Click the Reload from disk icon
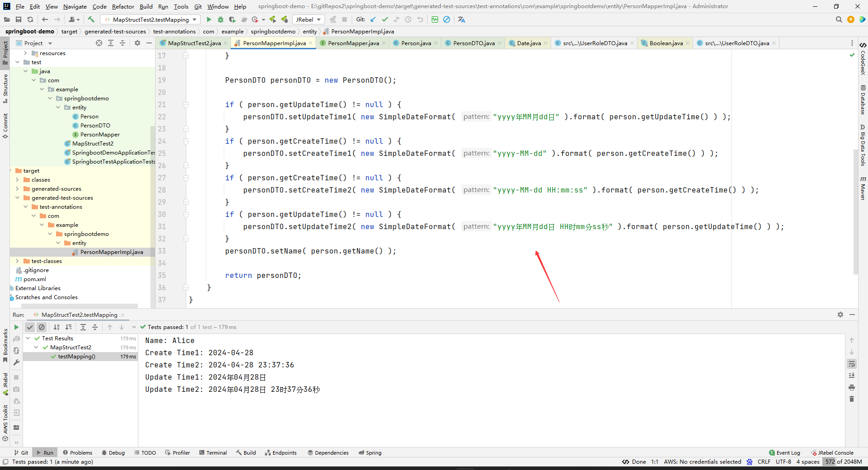868x470 pixels. tap(30, 19)
